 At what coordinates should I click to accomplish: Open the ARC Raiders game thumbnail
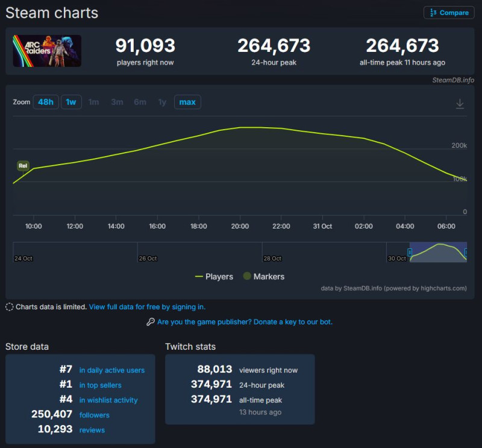click(x=47, y=51)
